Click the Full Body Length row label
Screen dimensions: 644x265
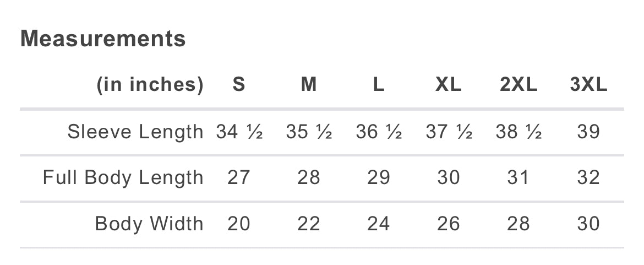click(123, 178)
